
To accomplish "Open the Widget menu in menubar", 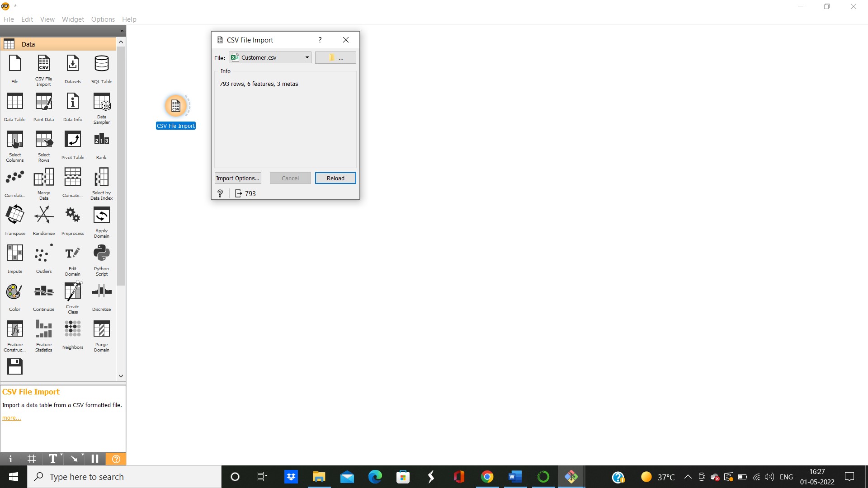I will pyautogui.click(x=73, y=19).
